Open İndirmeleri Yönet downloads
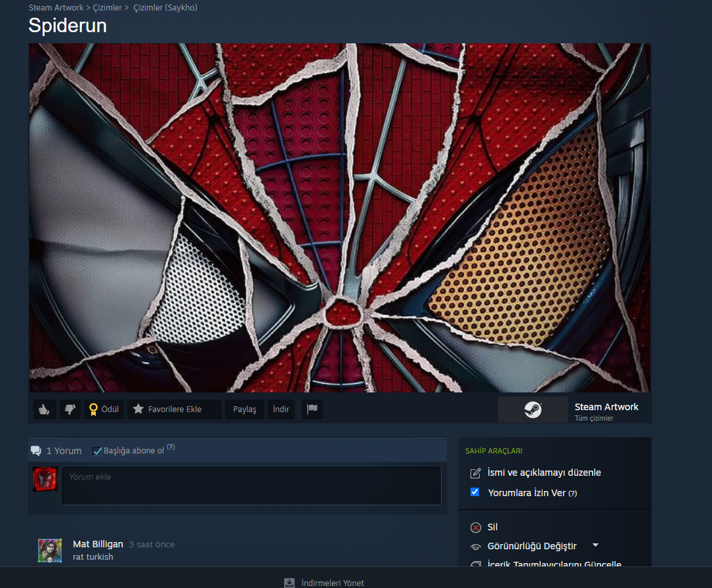The image size is (712, 588). [x=333, y=583]
